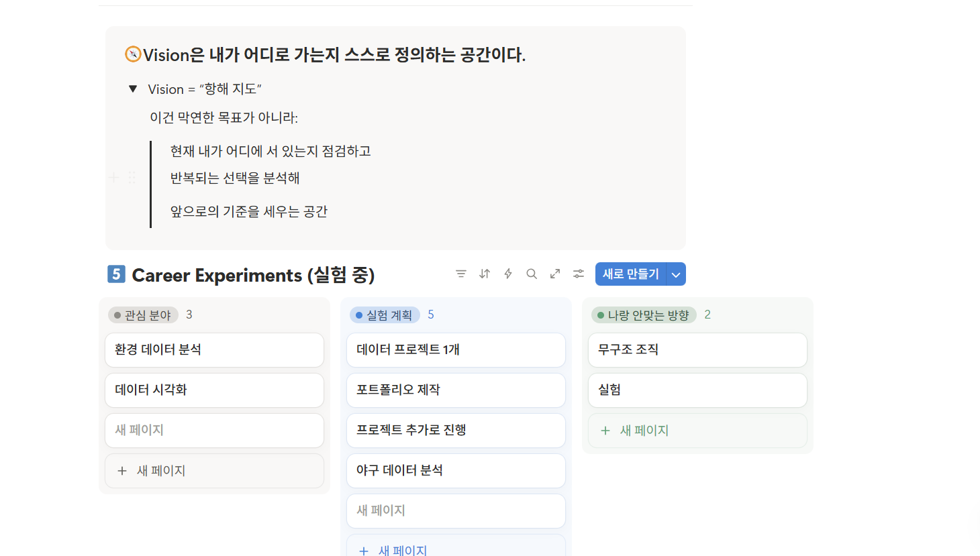This screenshot has width=980, height=556.
Task: Open the 포트폴리오 제작 card
Action: tap(456, 390)
